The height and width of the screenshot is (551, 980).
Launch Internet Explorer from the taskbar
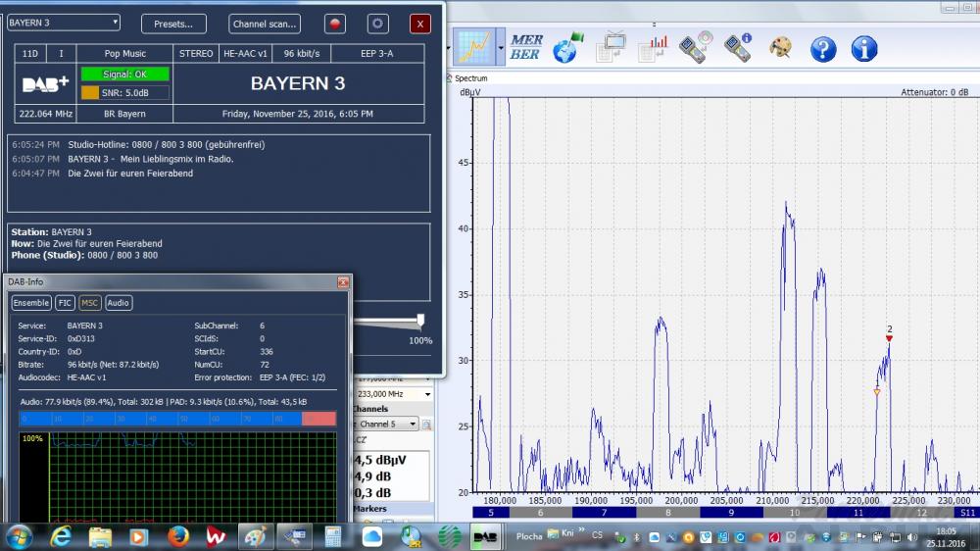[61, 537]
